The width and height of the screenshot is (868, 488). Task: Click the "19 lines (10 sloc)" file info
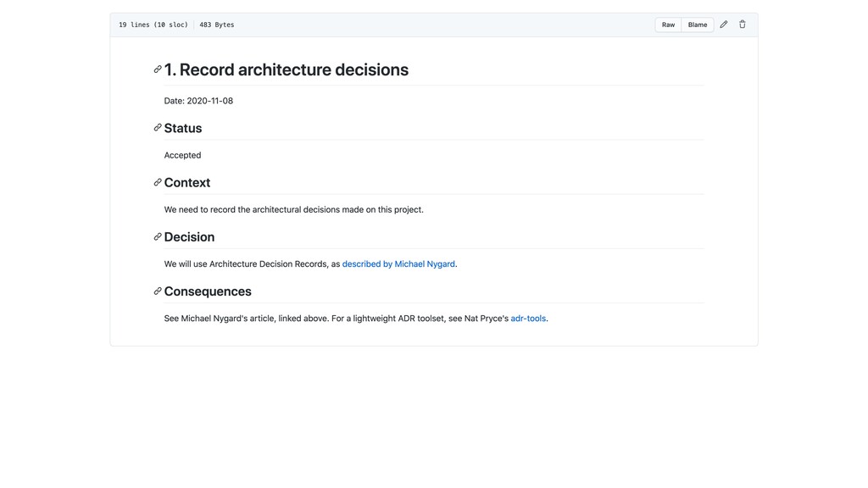coord(153,25)
